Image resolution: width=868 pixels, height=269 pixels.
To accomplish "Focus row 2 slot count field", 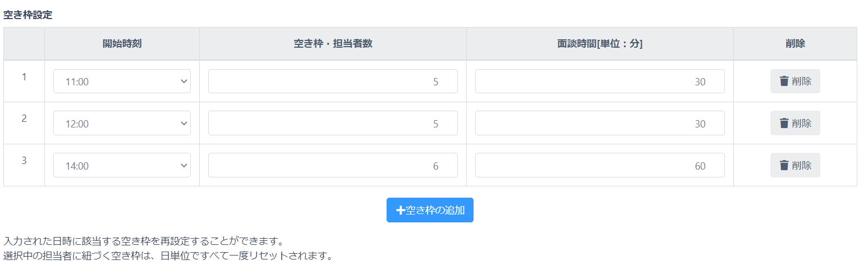I will 333,124.
